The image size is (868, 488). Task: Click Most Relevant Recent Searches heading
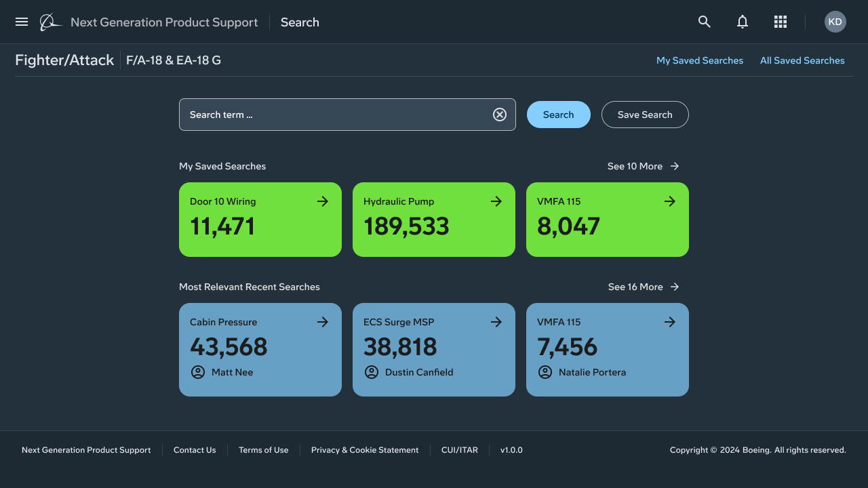250,287
